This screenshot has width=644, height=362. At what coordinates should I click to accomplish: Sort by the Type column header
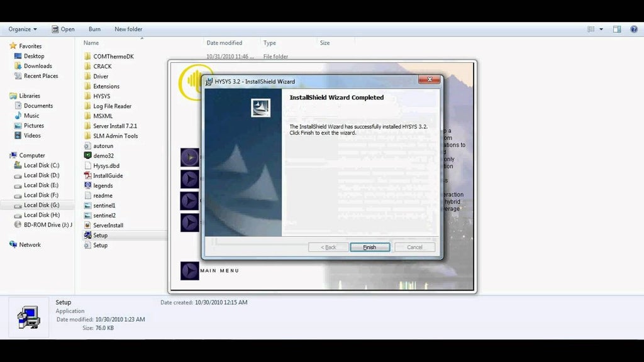point(269,43)
